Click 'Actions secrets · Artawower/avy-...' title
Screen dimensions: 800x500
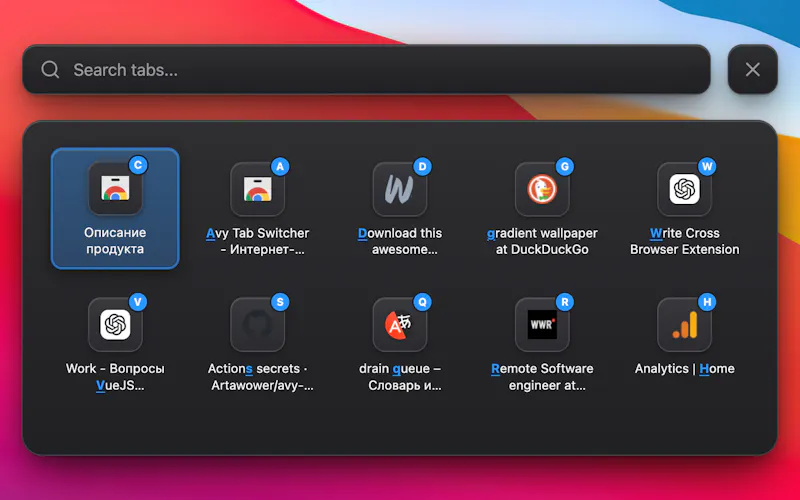pos(260,377)
